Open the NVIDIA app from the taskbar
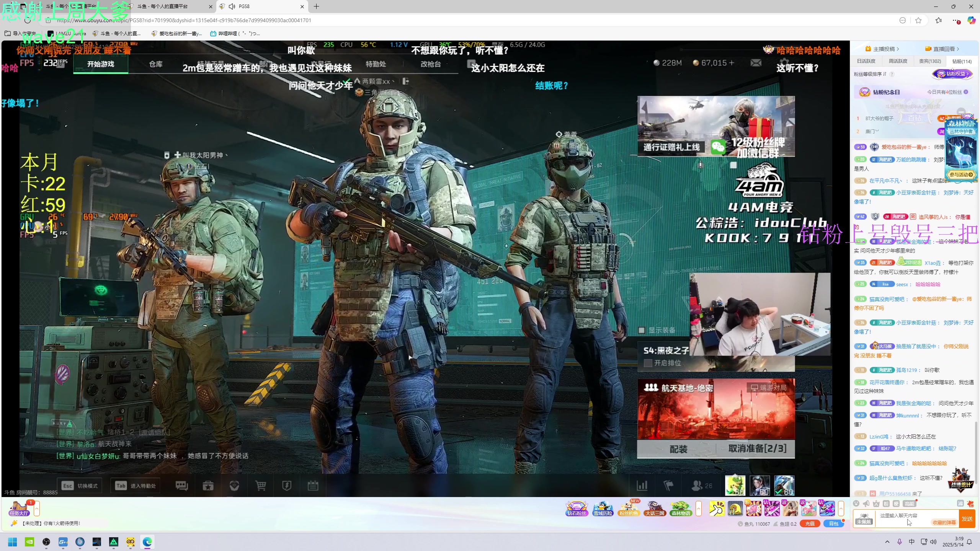Viewport: 980px width, 551px height. [29, 542]
